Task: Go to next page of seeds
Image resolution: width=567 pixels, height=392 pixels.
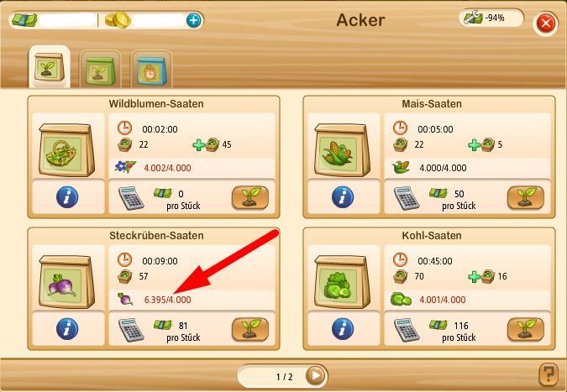Action: pos(315,376)
